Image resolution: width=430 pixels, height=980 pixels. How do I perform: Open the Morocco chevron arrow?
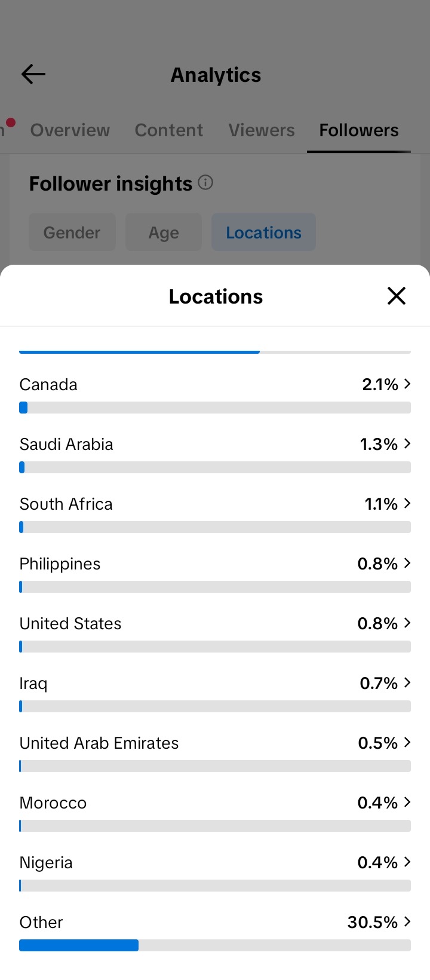pos(407,802)
